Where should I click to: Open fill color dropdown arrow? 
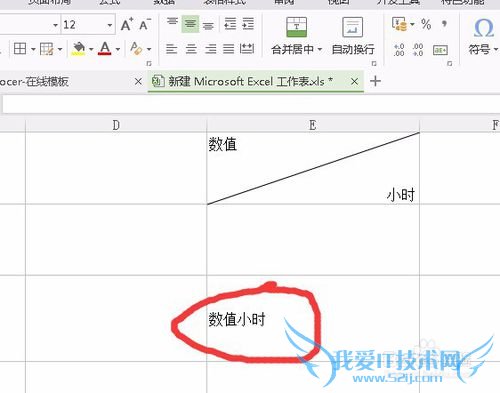tap(91, 50)
